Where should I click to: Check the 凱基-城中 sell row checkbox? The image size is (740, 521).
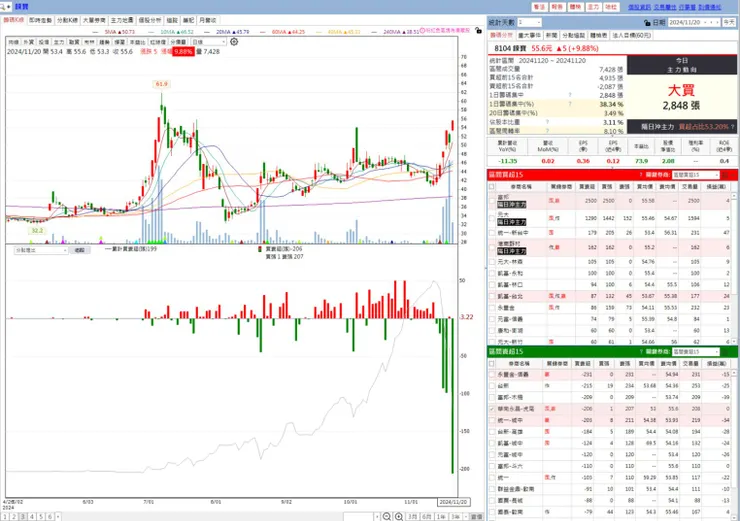(x=492, y=443)
